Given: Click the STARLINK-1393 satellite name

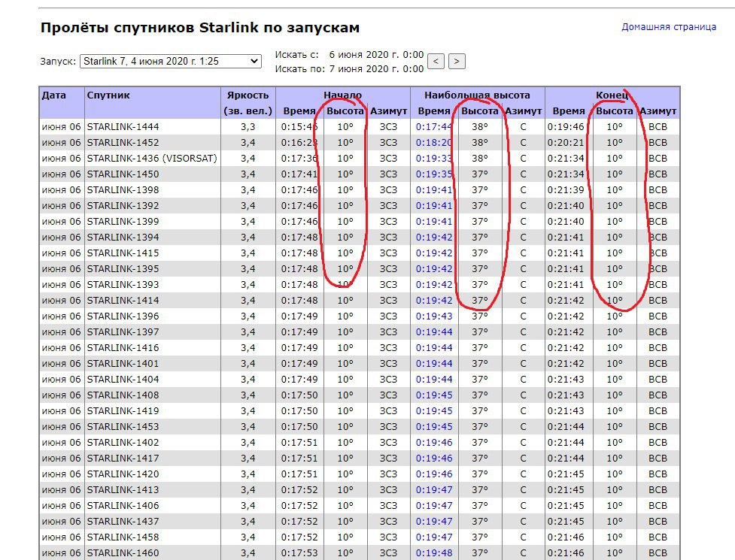Looking at the screenshot, I should click(123, 285).
